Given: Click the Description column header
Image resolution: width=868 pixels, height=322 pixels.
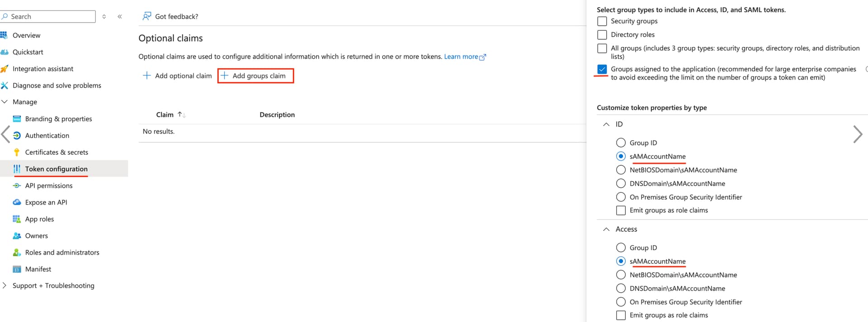Looking at the screenshot, I should click(x=277, y=115).
